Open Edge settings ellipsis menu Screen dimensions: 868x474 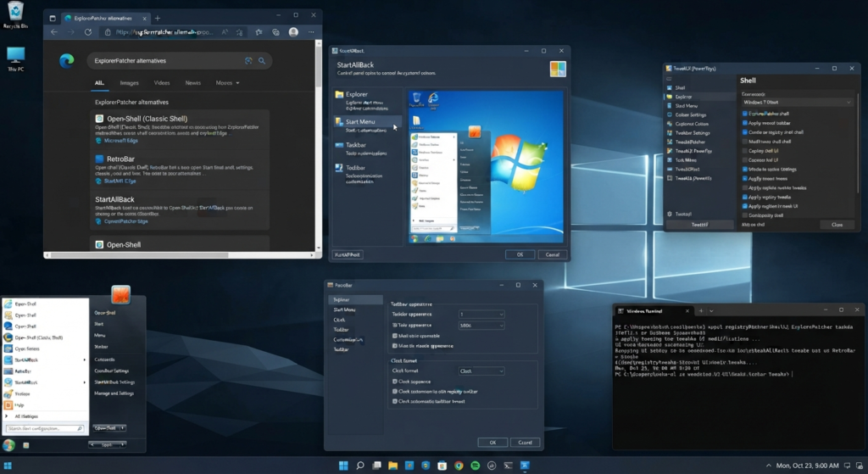(311, 32)
